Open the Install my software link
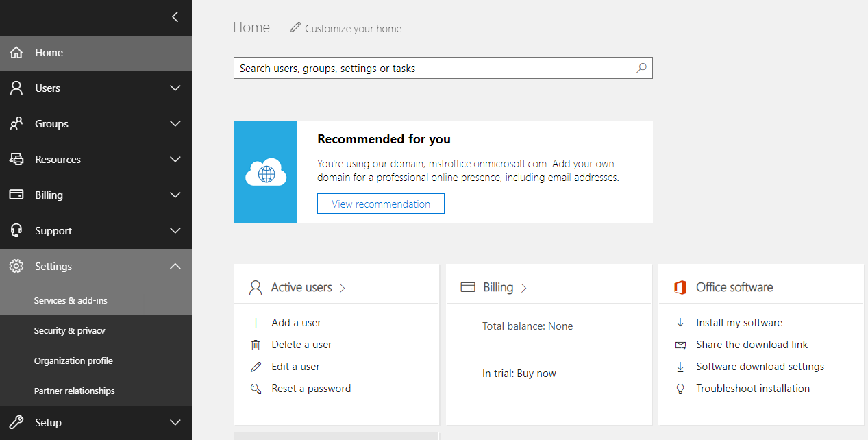 click(x=739, y=323)
